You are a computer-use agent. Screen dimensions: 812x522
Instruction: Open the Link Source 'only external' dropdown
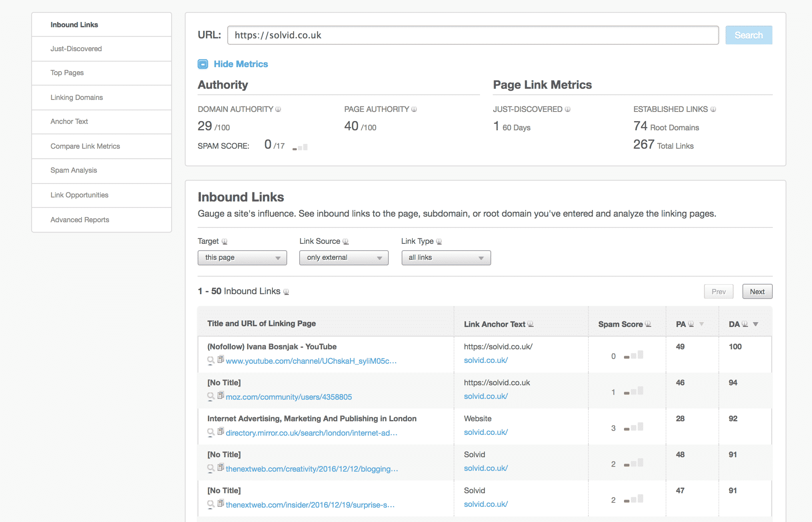[x=344, y=258]
